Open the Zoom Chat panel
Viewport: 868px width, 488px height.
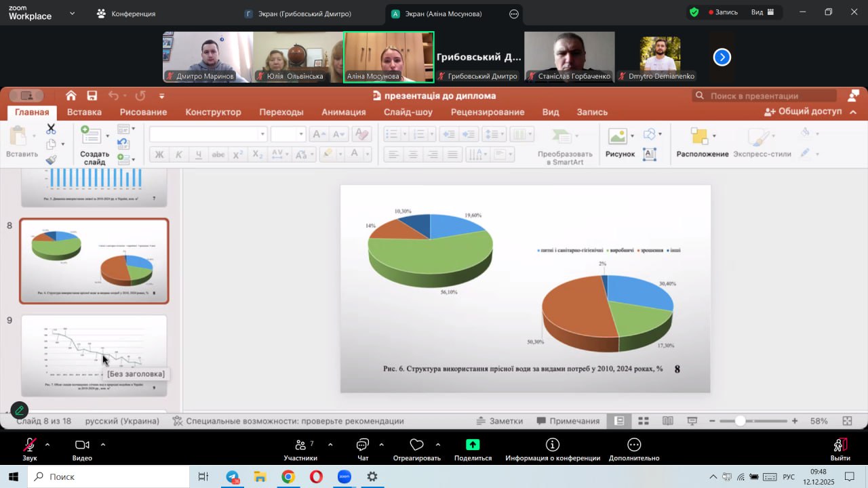point(363,445)
